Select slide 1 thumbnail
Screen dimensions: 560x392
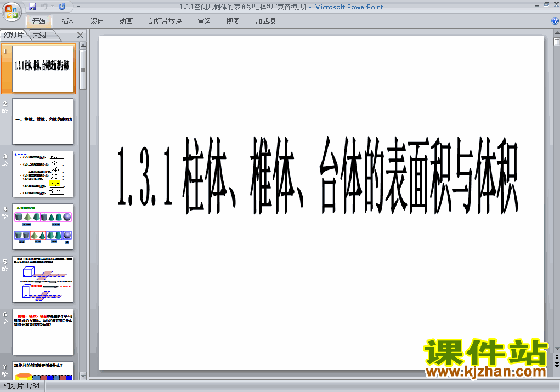pos(43,69)
